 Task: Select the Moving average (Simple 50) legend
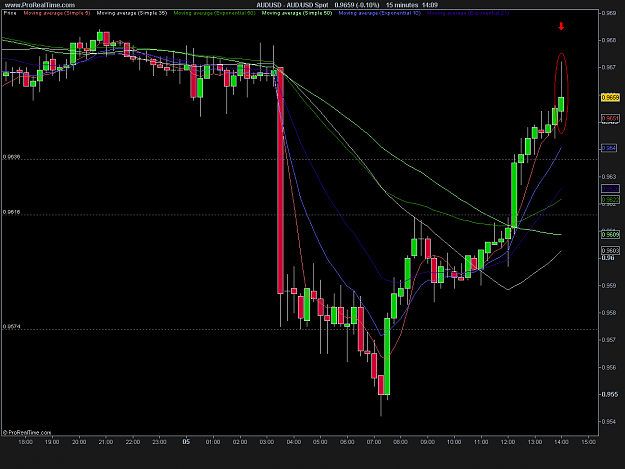(x=297, y=13)
